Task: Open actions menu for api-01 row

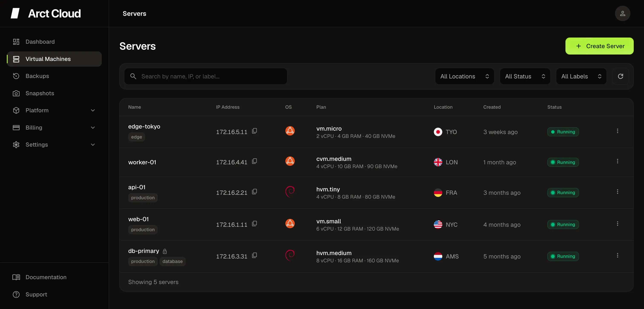Action: [617, 192]
